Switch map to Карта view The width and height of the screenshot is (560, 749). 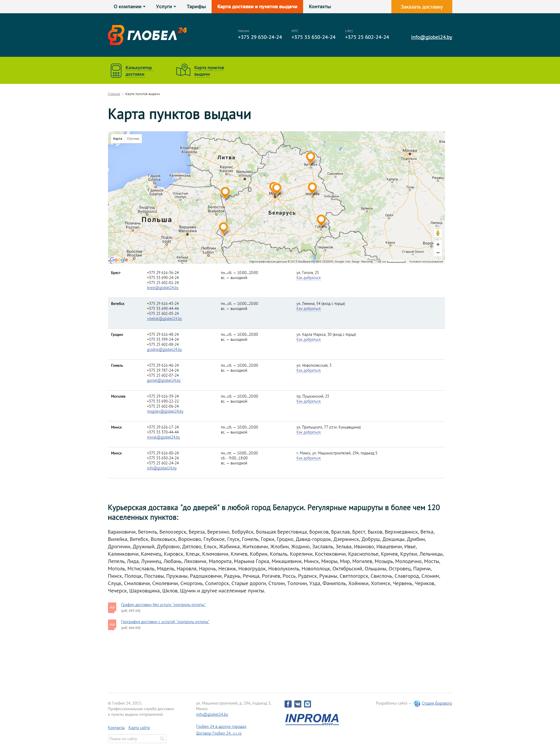click(117, 139)
